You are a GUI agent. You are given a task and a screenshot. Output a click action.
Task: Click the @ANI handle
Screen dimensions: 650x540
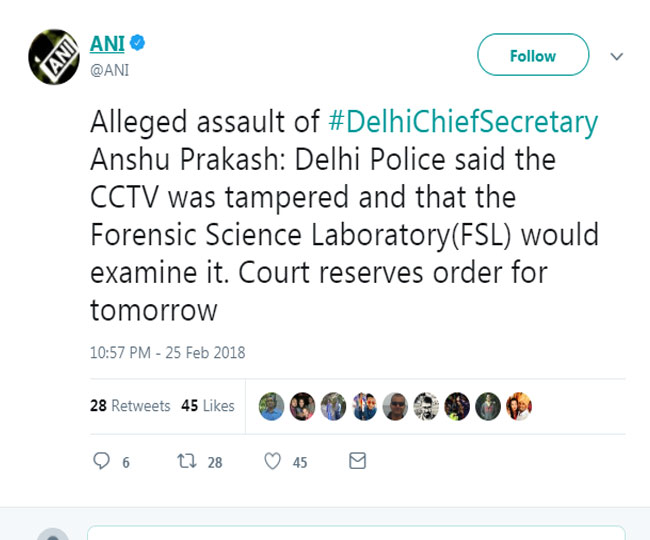point(110,70)
